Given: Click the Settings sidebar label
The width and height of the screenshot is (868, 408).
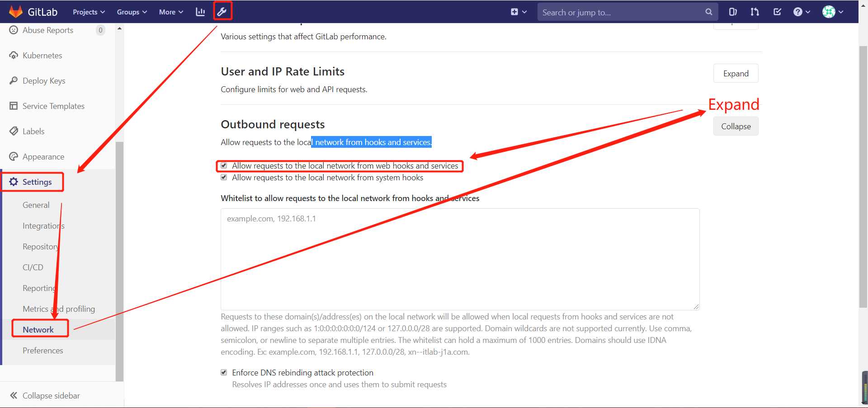Looking at the screenshot, I should pos(37,182).
